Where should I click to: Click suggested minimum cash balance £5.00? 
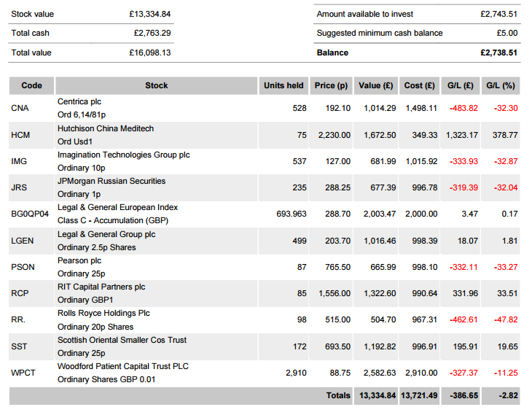click(x=507, y=33)
